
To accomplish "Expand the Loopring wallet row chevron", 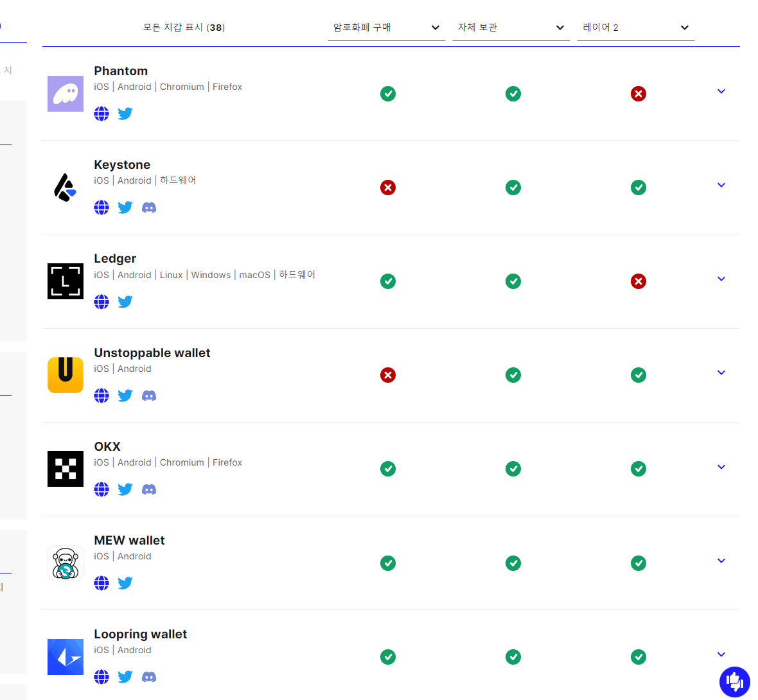I will click(x=721, y=654).
